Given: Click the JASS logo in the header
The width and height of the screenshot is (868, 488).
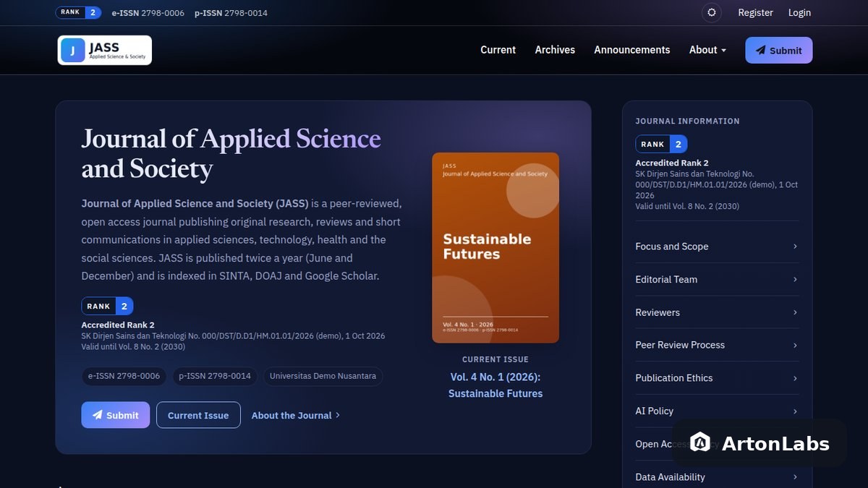Looking at the screenshot, I should tap(105, 50).
